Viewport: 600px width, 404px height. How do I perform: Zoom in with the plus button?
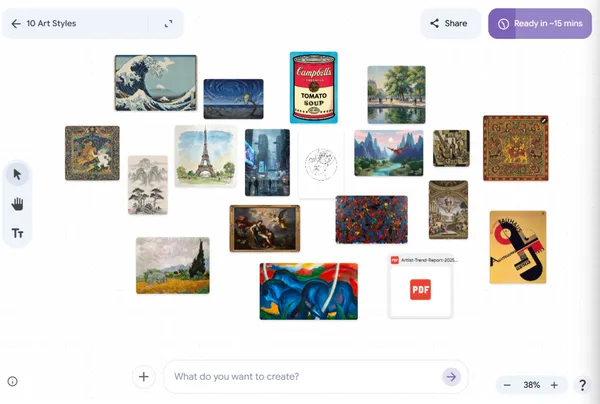[554, 385]
